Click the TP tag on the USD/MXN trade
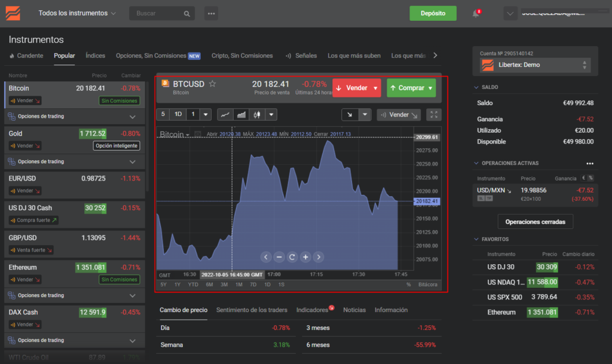This screenshot has width=612, height=364. coord(489,198)
